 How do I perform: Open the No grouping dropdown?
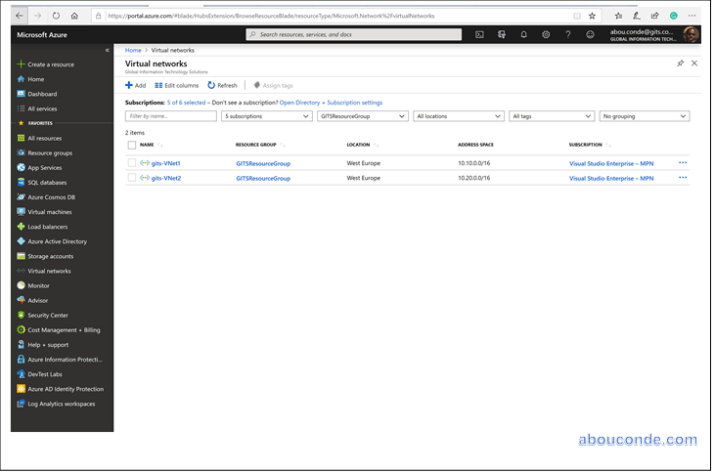[x=644, y=116]
